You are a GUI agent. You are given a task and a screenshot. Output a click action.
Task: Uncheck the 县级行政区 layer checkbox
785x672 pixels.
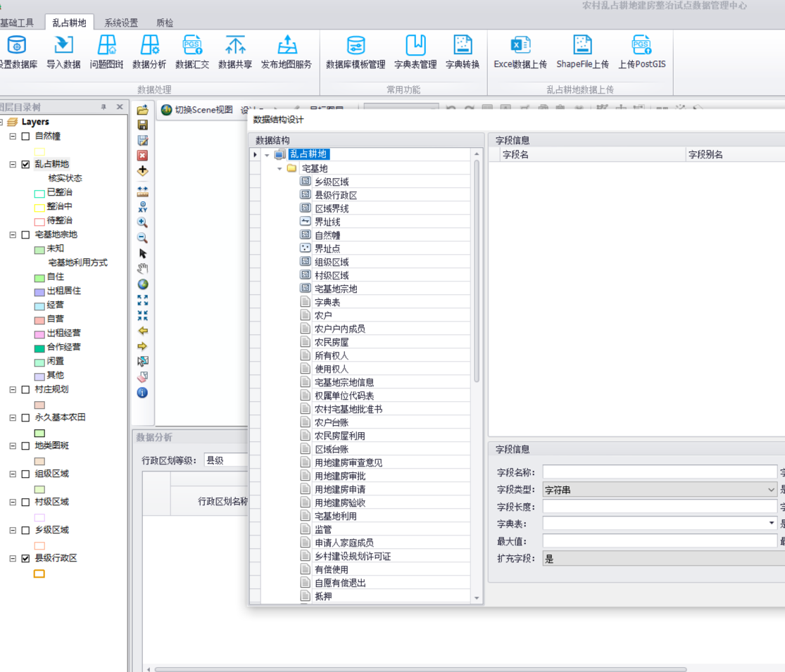(x=25, y=559)
